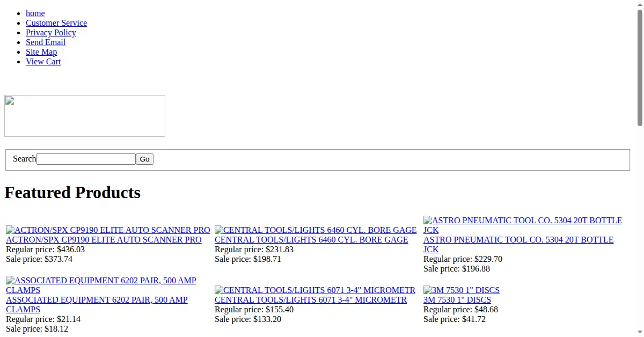Open the Privacy Policy link
Screen dimensions: 644x337
[x=51, y=33]
